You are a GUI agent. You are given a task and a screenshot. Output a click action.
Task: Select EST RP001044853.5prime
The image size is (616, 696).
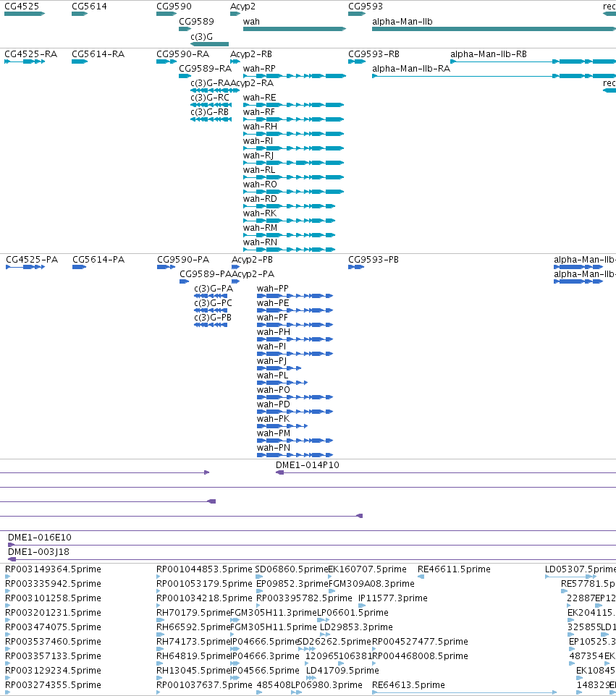(204, 569)
